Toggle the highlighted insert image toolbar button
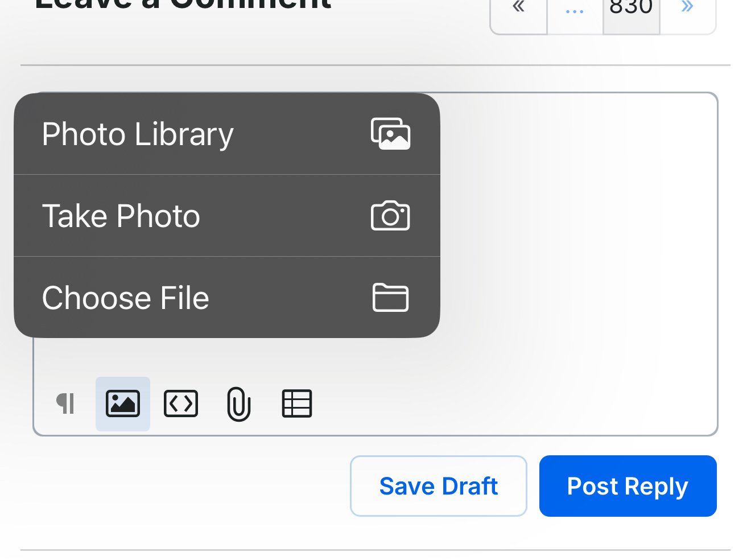 (x=123, y=404)
